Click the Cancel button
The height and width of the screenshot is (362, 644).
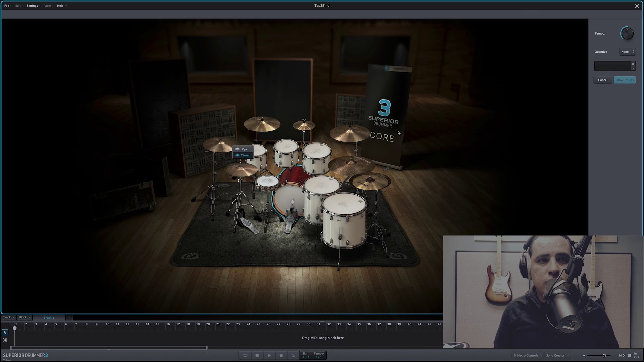pyautogui.click(x=603, y=80)
